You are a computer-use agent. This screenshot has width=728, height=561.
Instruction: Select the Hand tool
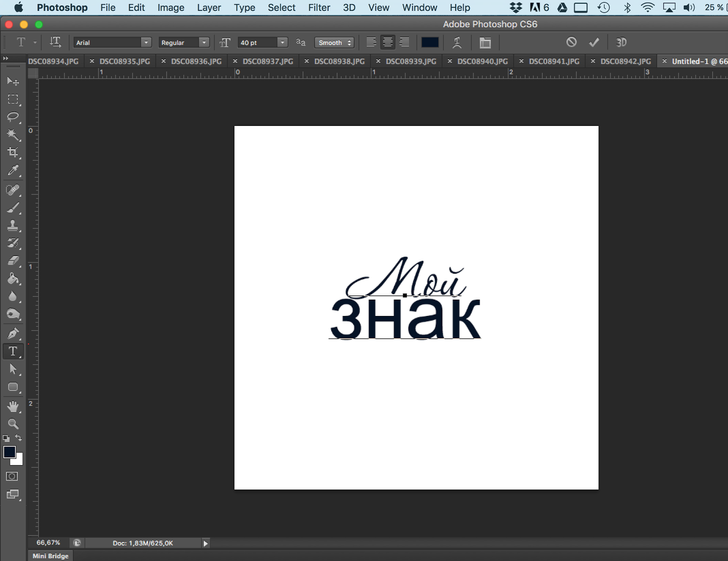pos(13,406)
